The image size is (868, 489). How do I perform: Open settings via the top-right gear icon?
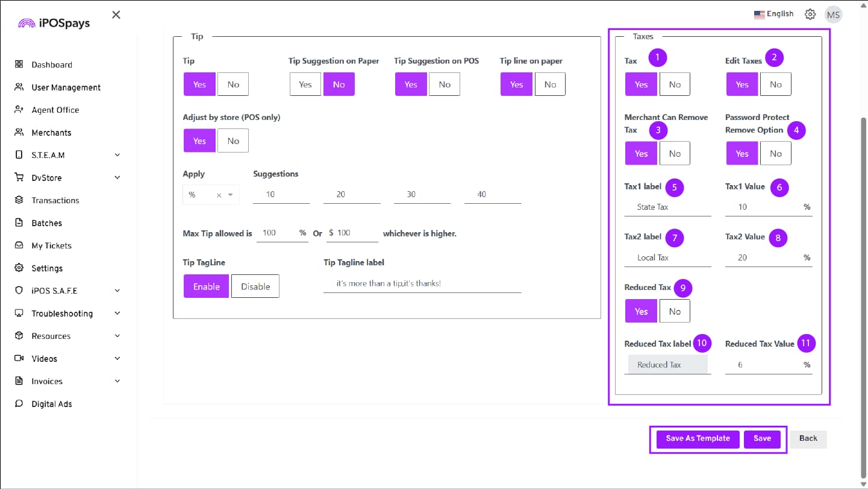pos(810,14)
